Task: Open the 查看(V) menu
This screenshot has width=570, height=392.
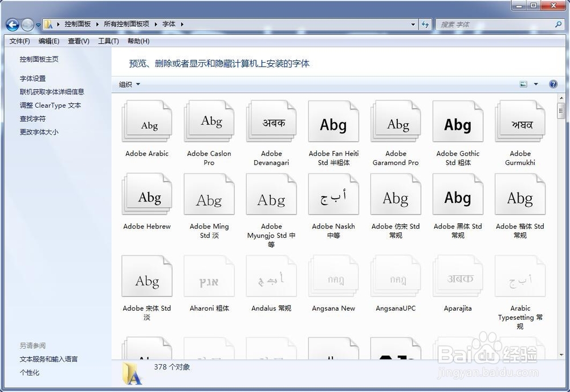Action: coord(79,41)
